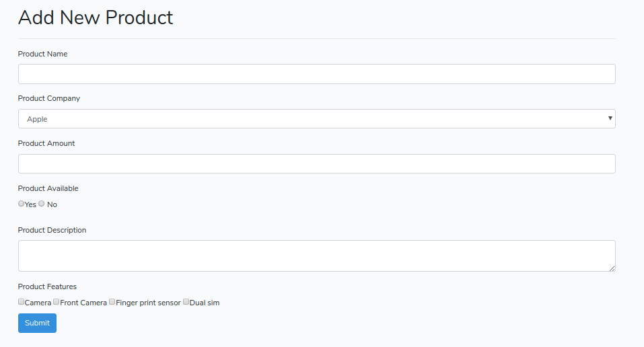Click the Product Company label text
The width and height of the screenshot is (644, 347).
(x=48, y=98)
